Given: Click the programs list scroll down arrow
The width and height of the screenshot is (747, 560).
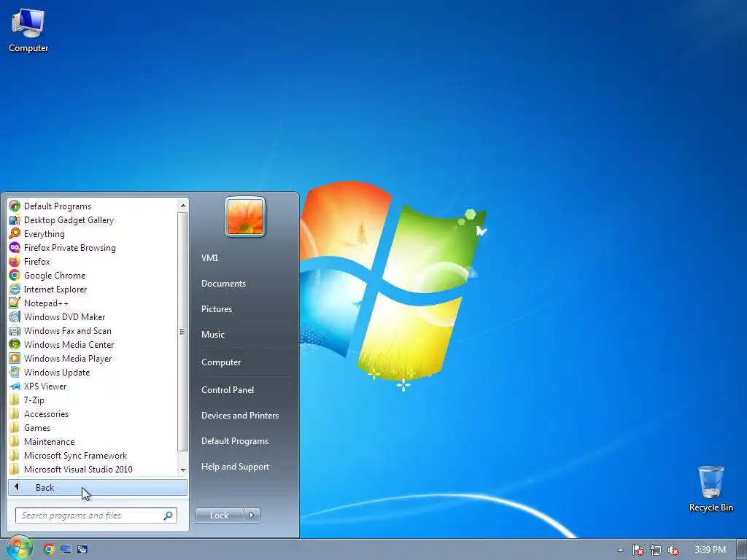Looking at the screenshot, I should point(183,470).
